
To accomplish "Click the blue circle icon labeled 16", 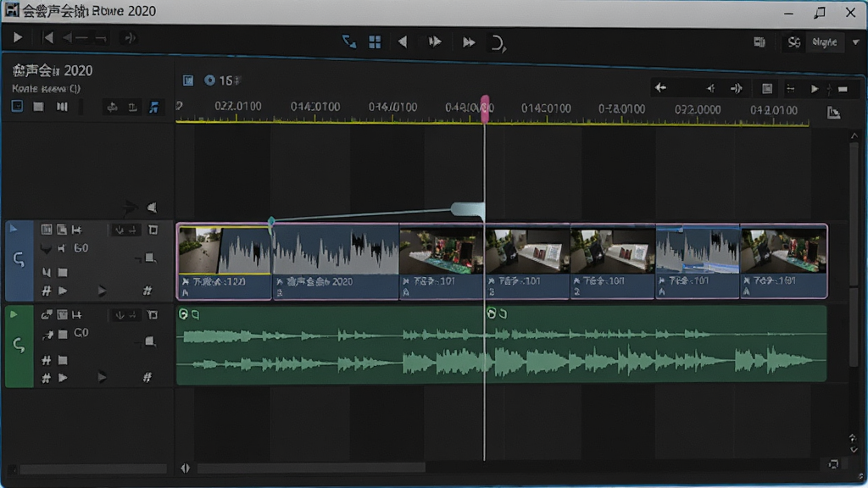I will coord(210,80).
